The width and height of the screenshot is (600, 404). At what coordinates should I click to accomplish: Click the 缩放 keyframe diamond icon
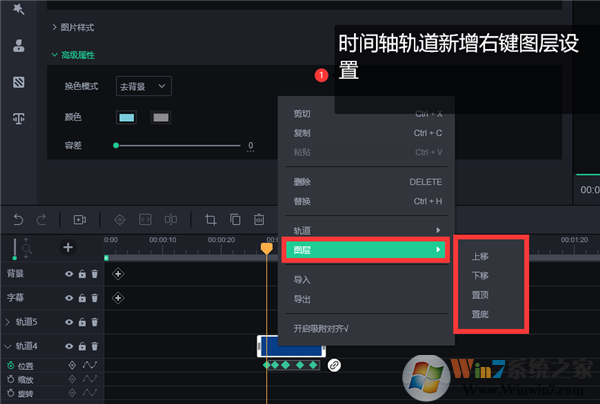[72, 379]
